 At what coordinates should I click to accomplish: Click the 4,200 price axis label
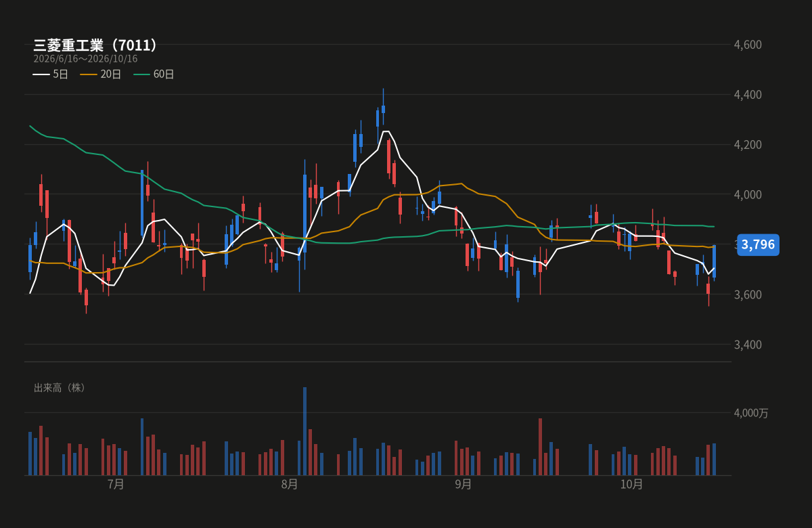pos(748,145)
